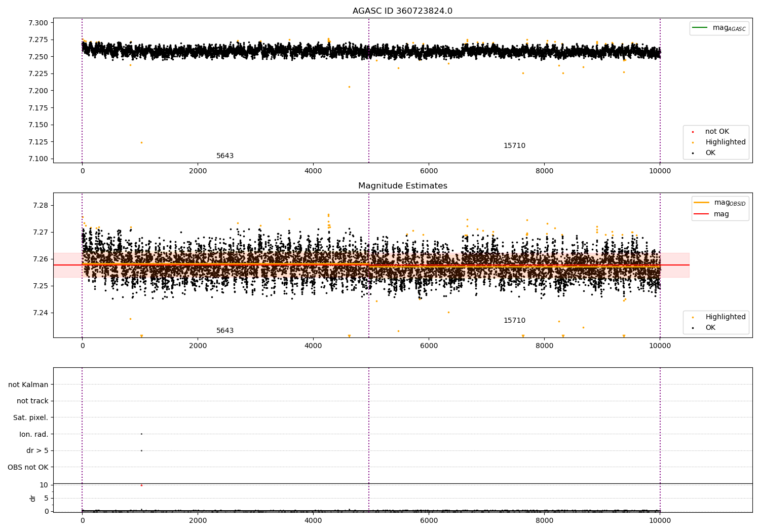Click the 'OBS not OK' y-axis label
Image resolution: width=760 pixels, height=532 pixels.
[x=28, y=467]
